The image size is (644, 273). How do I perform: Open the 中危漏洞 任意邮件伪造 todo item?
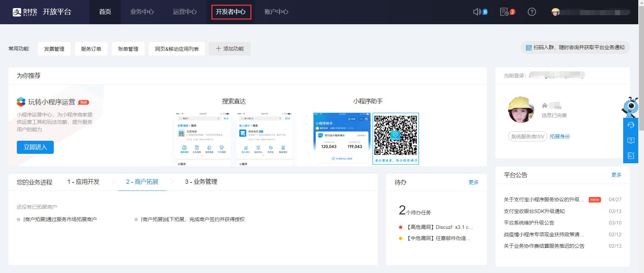click(438, 238)
